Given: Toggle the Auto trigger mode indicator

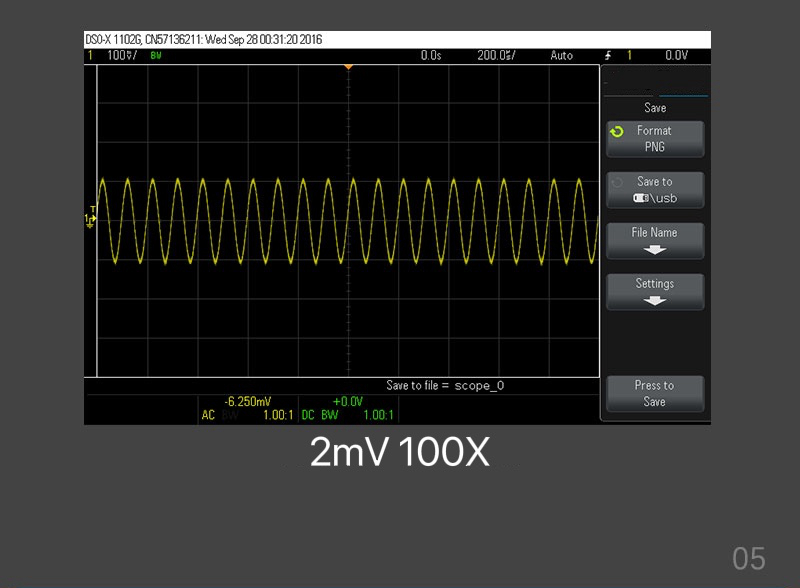Looking at the screenshot, I should click(x=562, y=56).
